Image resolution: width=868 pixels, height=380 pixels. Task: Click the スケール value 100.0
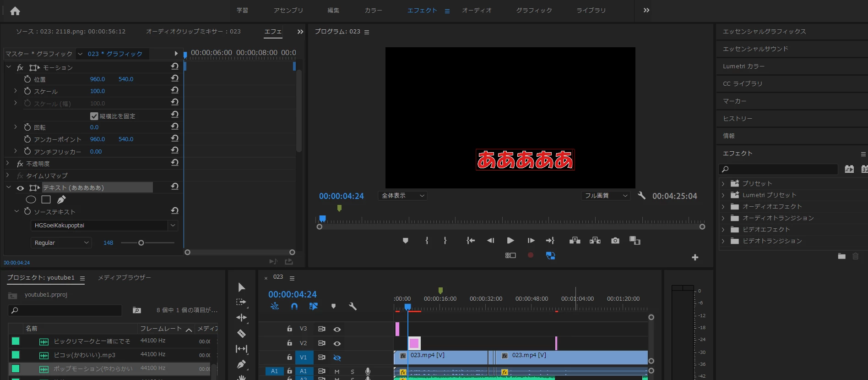[98, 91]
